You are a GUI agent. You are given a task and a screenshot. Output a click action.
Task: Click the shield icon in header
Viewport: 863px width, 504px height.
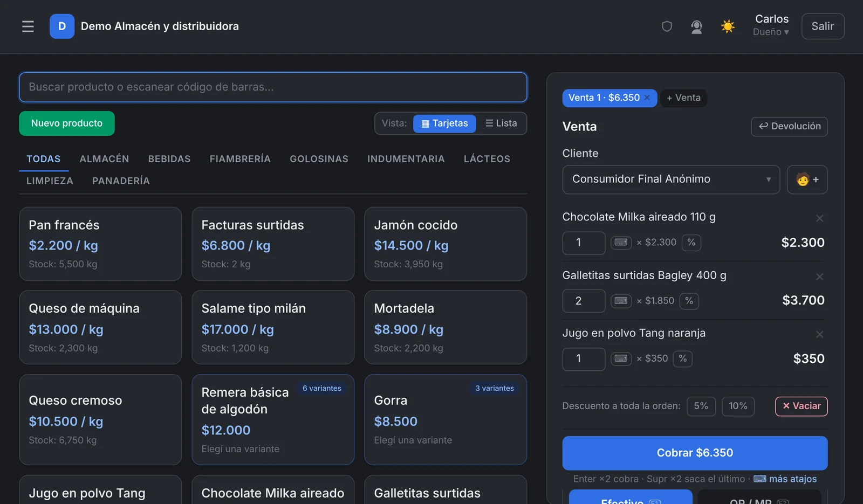click(x=667, y=26)
